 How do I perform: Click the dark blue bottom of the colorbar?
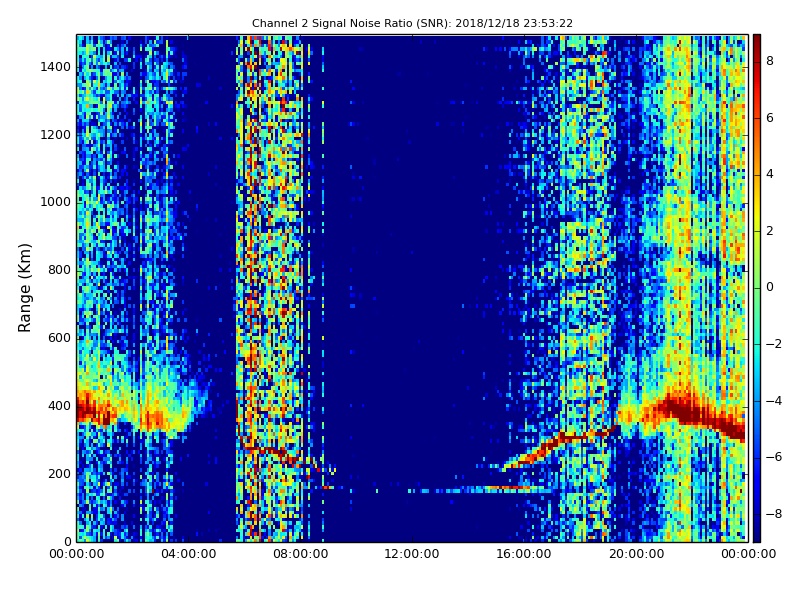(x=757, y=533)
